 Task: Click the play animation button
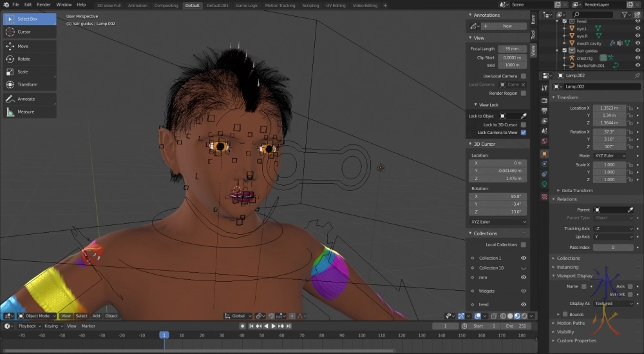[273, 326]
